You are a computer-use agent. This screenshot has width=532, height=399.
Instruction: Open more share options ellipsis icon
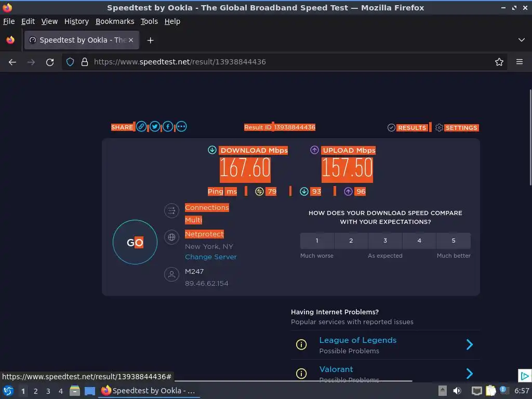click(x=181, y=127)
